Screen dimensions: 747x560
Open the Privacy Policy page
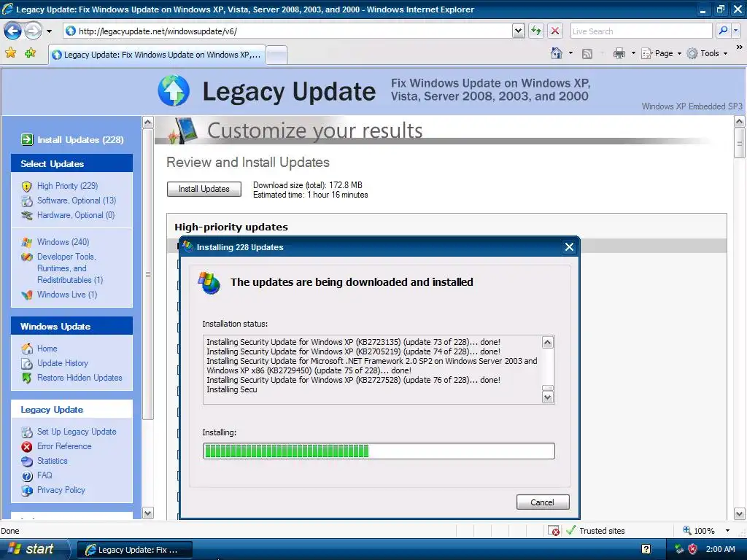click(61, 490)
